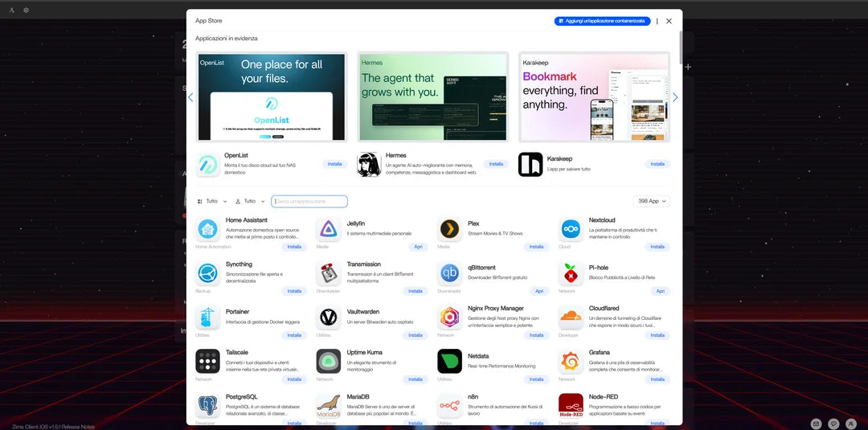Open the author filter Tutto dropdown
This screenshot has width=868, height=430.
coord(250,202)
